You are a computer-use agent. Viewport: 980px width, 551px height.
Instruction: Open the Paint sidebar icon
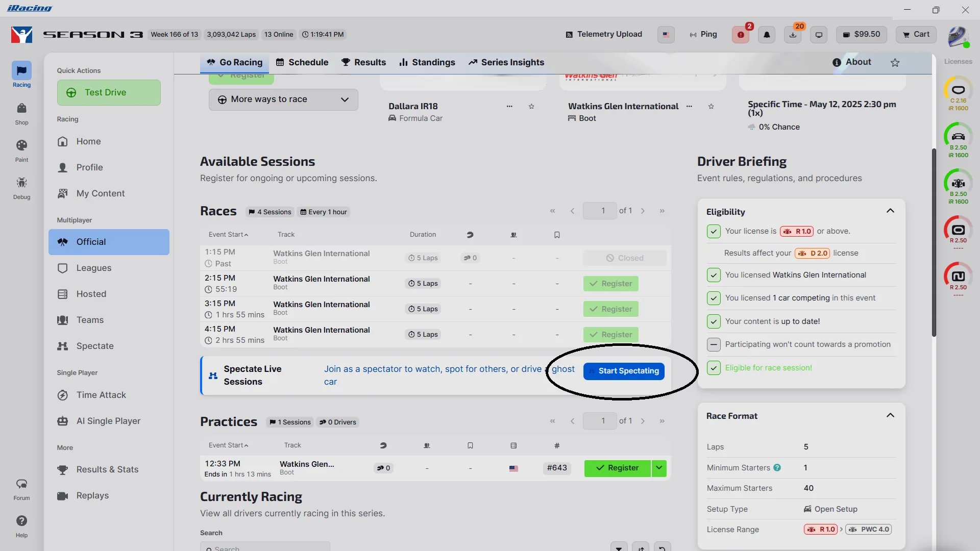(x=21, y=151)
